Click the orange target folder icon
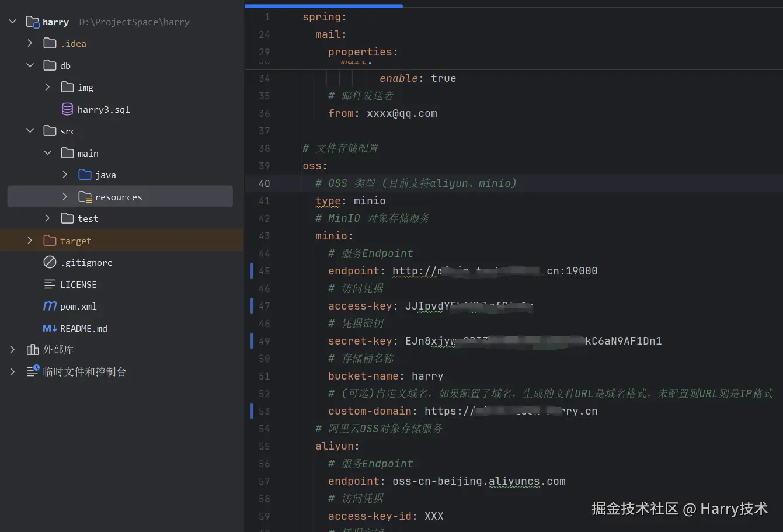This screenshot has height=532, width=783. pos(50,241)
